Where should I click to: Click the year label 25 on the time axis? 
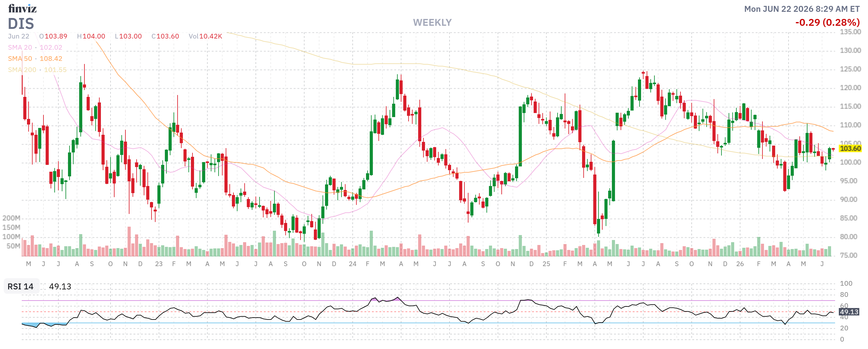click(546, 264)
